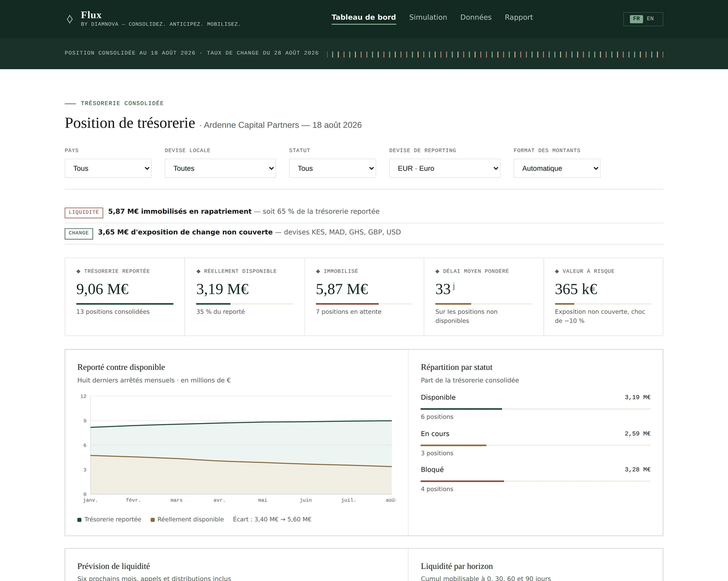Expand the Devise locale dropdown
728x581 pixels.
click(220, 168)
